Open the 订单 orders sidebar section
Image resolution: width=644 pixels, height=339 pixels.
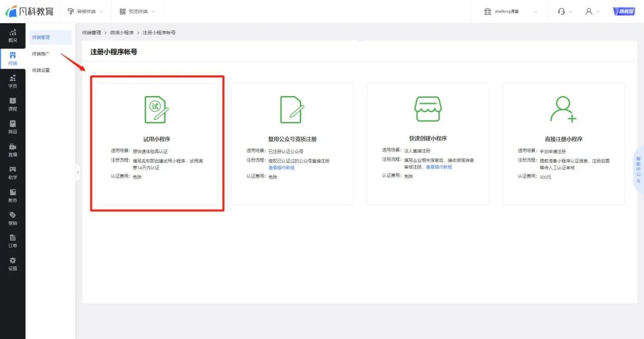pyautogui.click(x=13, y=241)
